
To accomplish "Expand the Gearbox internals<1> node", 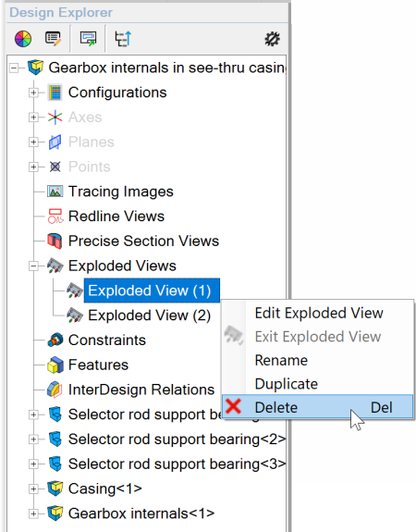I will (x=33, y=513).
